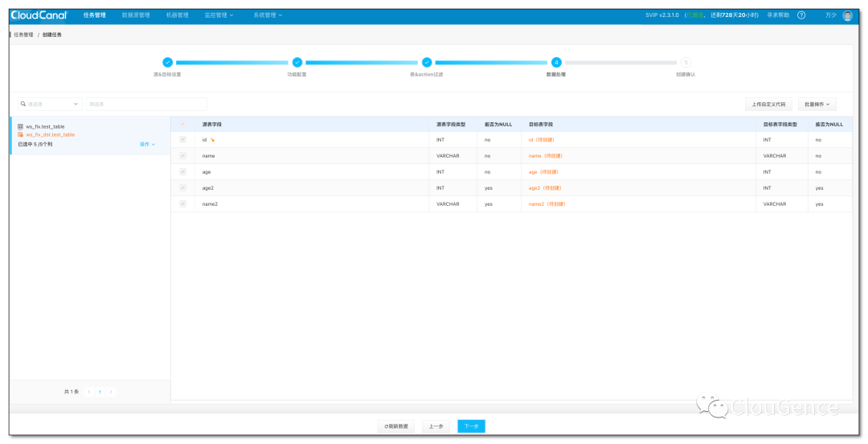Click the 共 1 条 pagination count
Screen dimensions: 868x444
click(72, 392)
